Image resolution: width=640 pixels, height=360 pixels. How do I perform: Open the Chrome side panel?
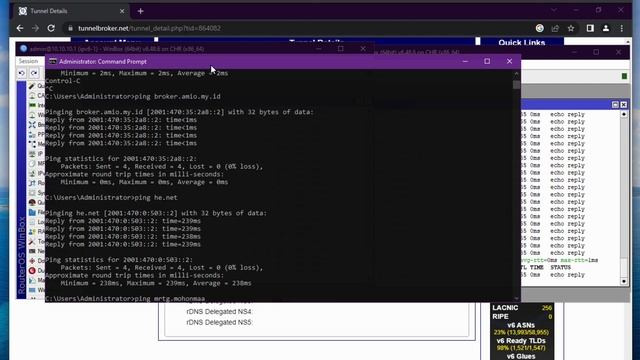click(x=590, y=28)
